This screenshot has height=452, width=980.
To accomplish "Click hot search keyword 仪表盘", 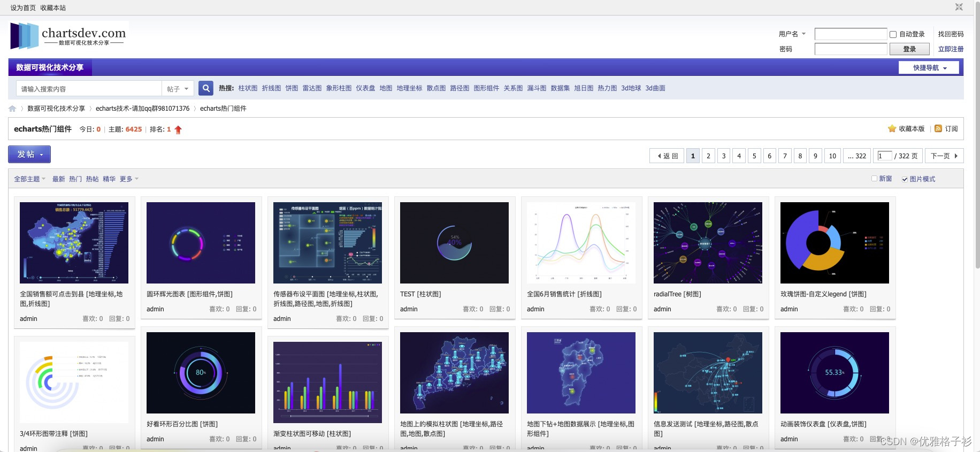I will point(365,88).
